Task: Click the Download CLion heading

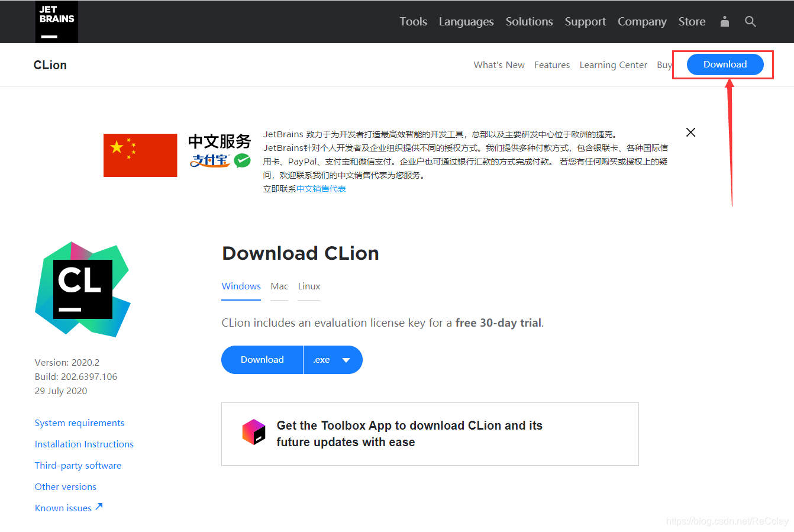Action: (300, 253)
